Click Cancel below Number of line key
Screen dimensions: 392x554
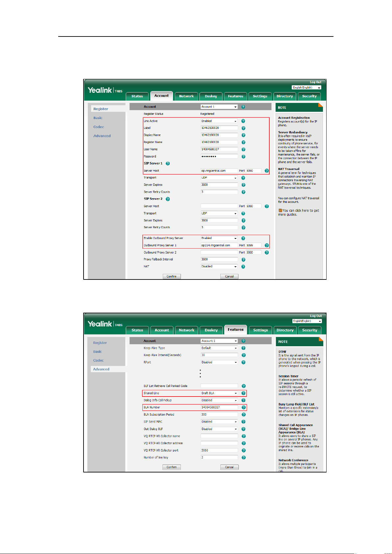[229, 467]
